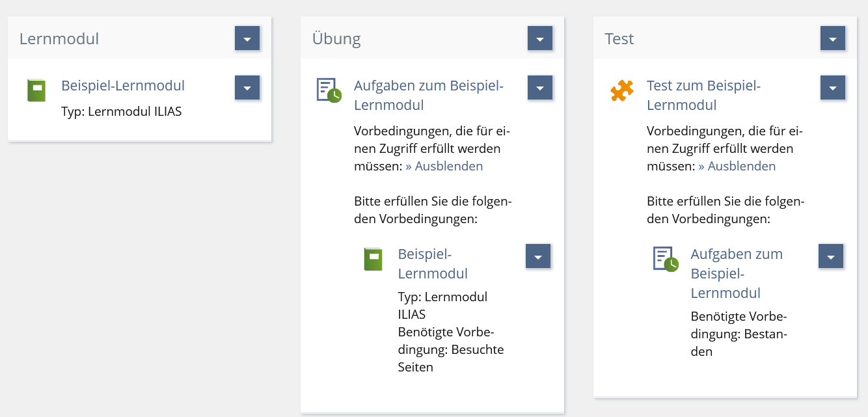Open the Test panel header dropdown

(833, 38)
